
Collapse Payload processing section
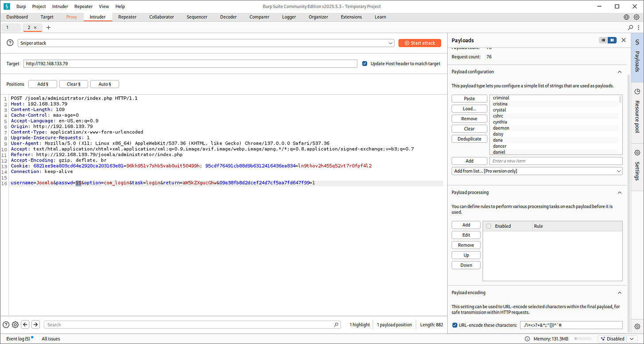pos(620,192)
